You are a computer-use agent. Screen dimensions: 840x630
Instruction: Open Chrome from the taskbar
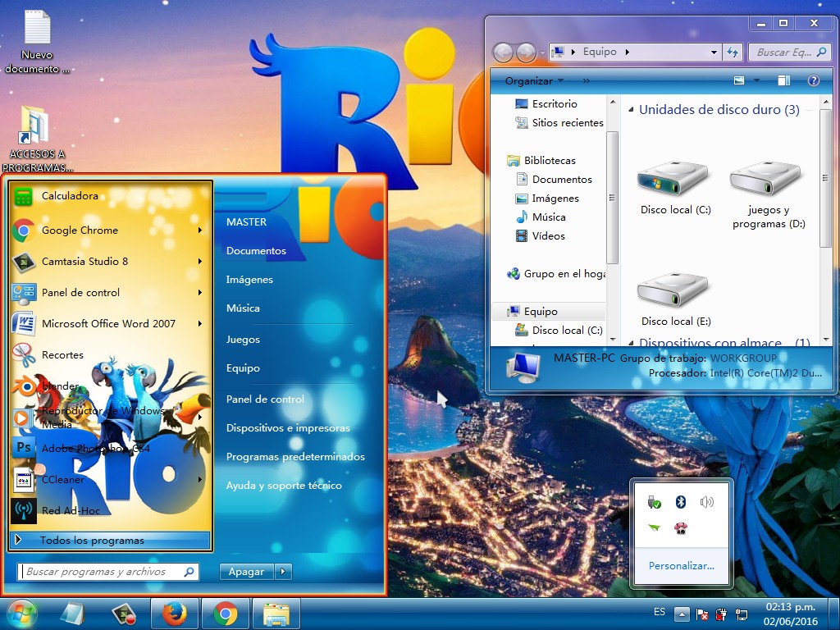tap(226, 614)
